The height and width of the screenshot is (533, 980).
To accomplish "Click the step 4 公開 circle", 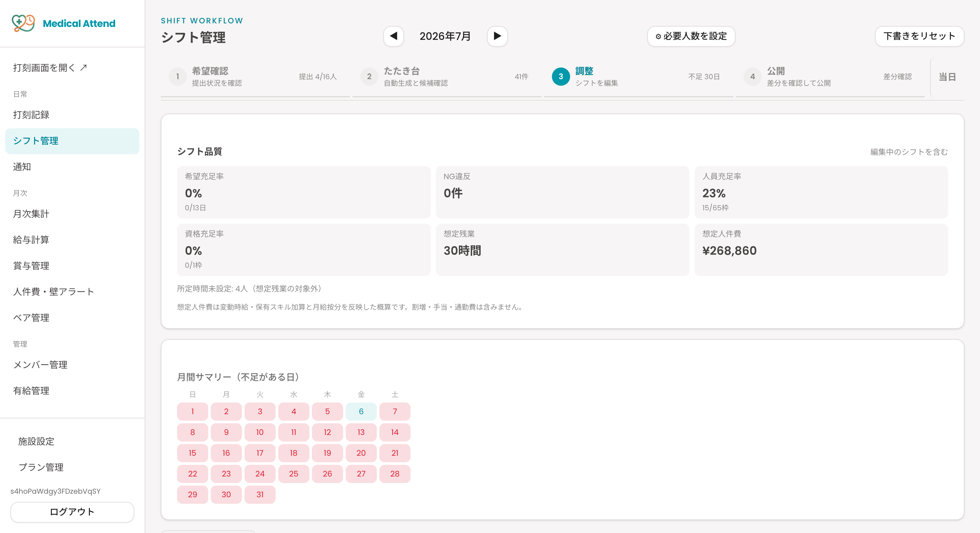I will tap(752, 77).
